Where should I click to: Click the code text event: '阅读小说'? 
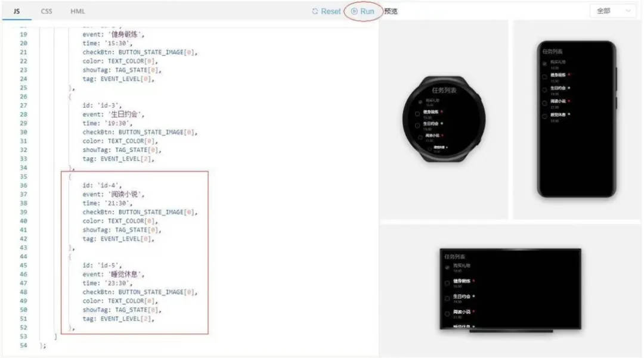click(114, 194)
